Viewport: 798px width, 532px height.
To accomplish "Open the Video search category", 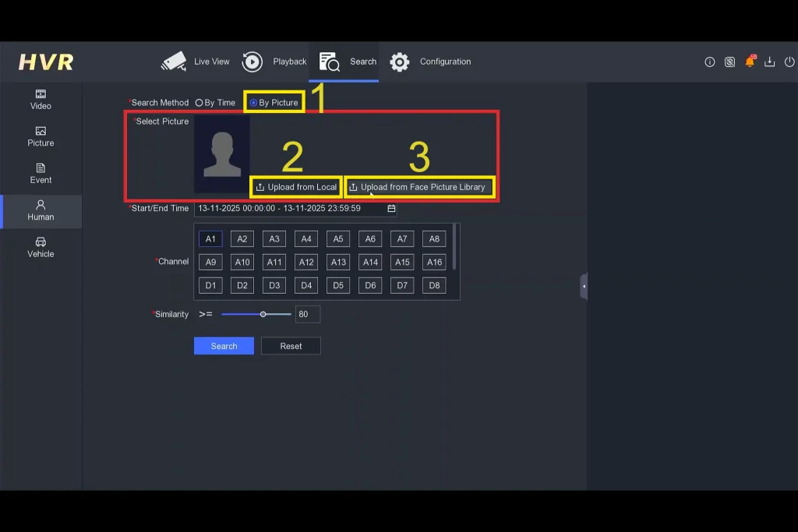I will [x=41, y=99].
